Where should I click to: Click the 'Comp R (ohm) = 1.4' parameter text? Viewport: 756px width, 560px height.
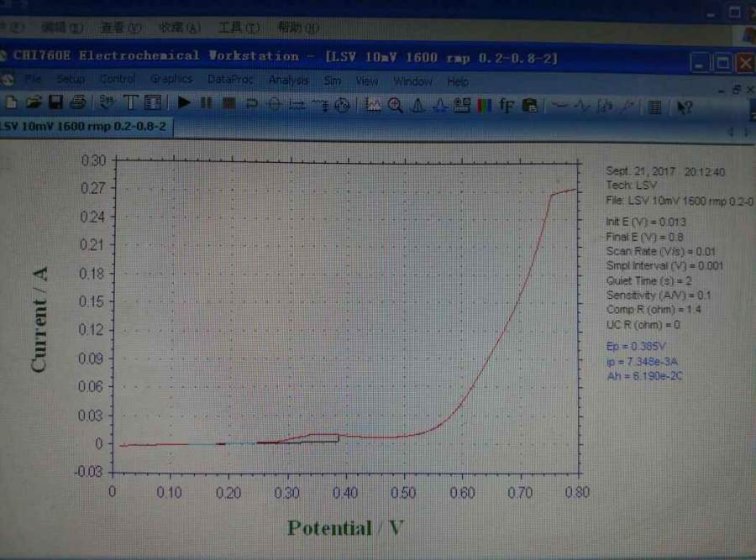tap(654, 310)
